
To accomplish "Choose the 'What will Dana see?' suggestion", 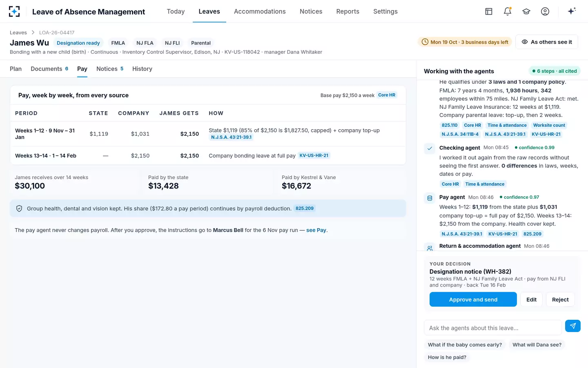I will tap(537, 345).
